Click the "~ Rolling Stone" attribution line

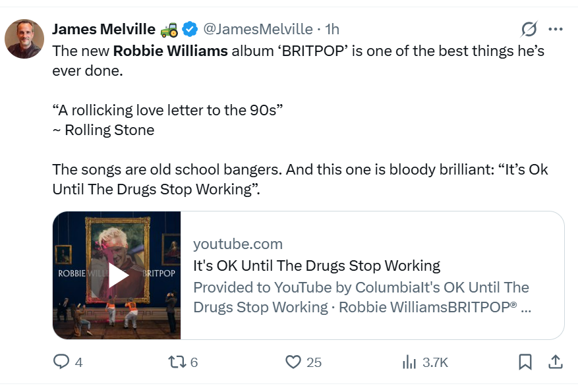[103, 130]
